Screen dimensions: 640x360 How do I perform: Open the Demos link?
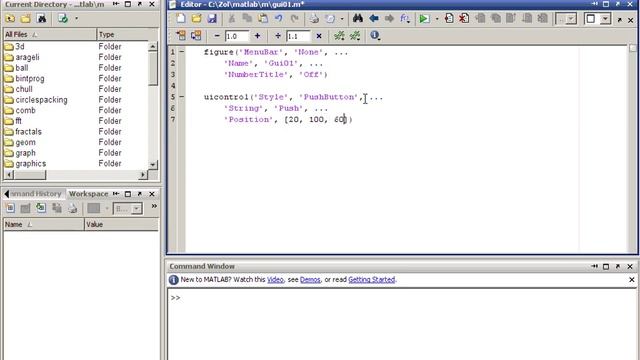[x=310, y=280]
